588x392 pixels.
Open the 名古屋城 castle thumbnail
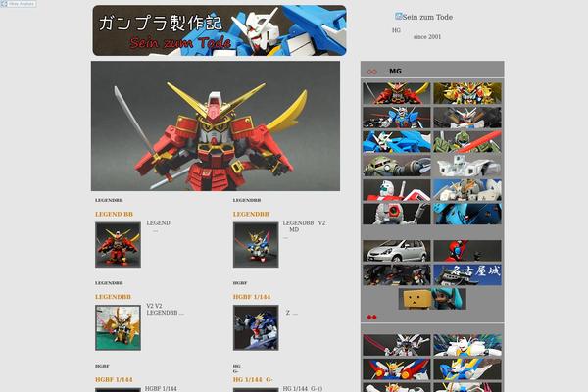467,274
